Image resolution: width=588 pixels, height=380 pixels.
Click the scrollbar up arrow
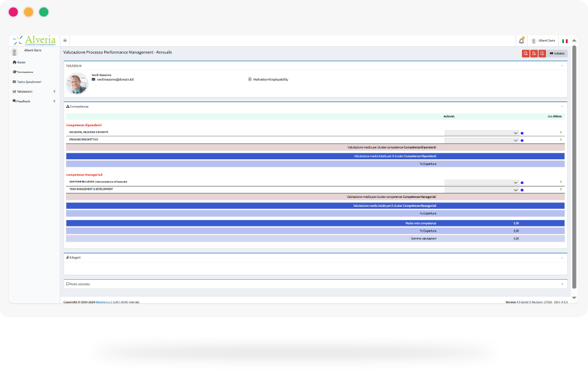click(574, 41)
